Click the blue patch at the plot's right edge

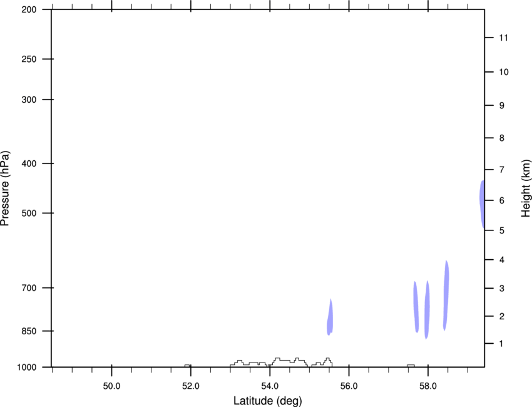click(x=482, y=204)
